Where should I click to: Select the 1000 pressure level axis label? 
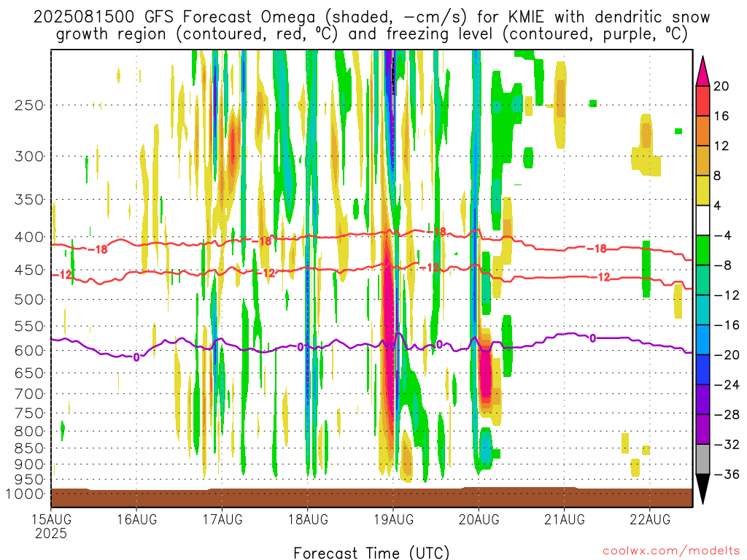pos(24,494)
